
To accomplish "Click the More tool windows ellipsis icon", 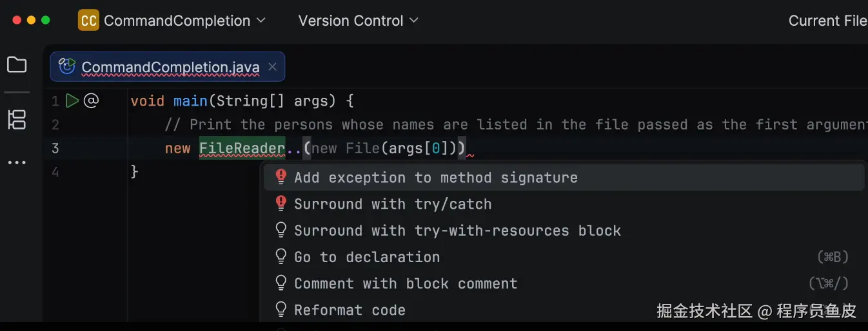I will [17, 163].
